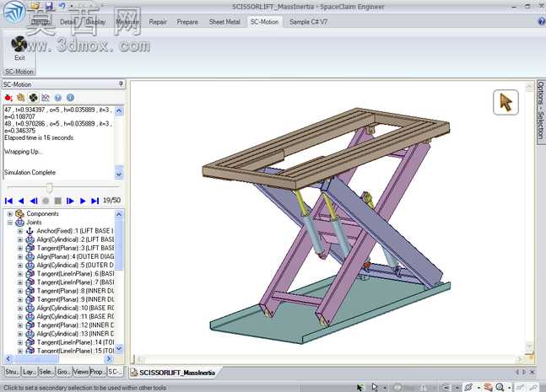Click the zoom magnifier icon in status bar
Screen dimensions: 546x392
pyautogui.click(x=500, y=387)
